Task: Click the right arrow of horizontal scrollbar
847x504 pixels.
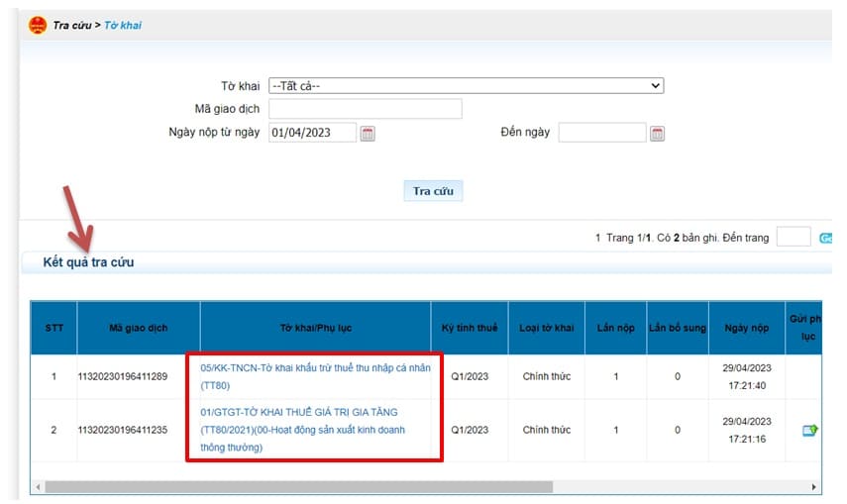Action: pos(815,487)
